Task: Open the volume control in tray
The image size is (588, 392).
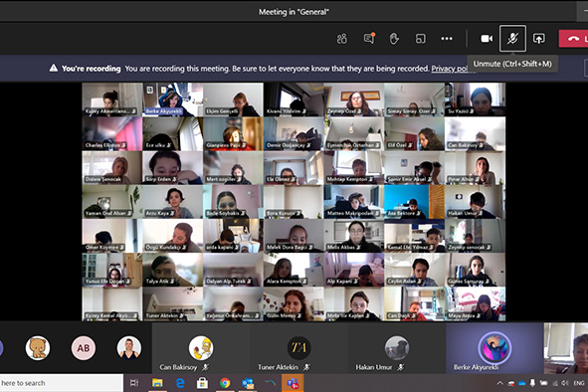Action: click(565, 383)
